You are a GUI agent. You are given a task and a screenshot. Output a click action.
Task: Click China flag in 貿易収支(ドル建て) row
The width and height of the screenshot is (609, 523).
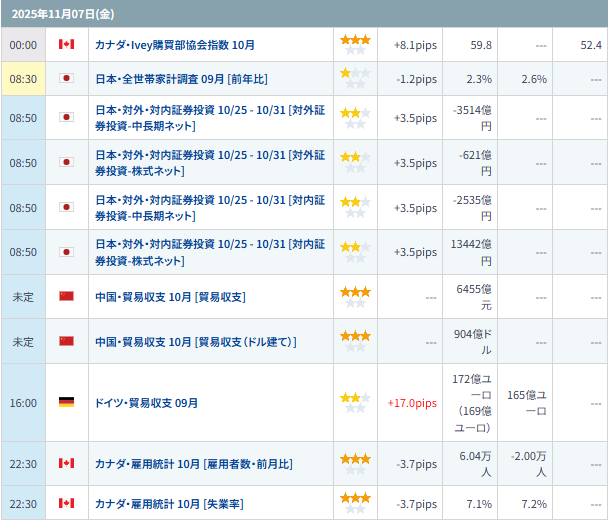[x=66, y=341]
